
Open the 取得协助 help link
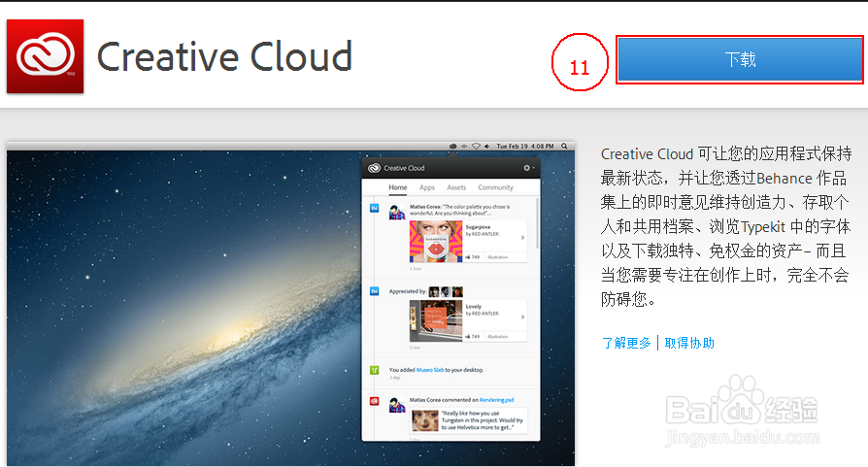[x=689, y=343]
